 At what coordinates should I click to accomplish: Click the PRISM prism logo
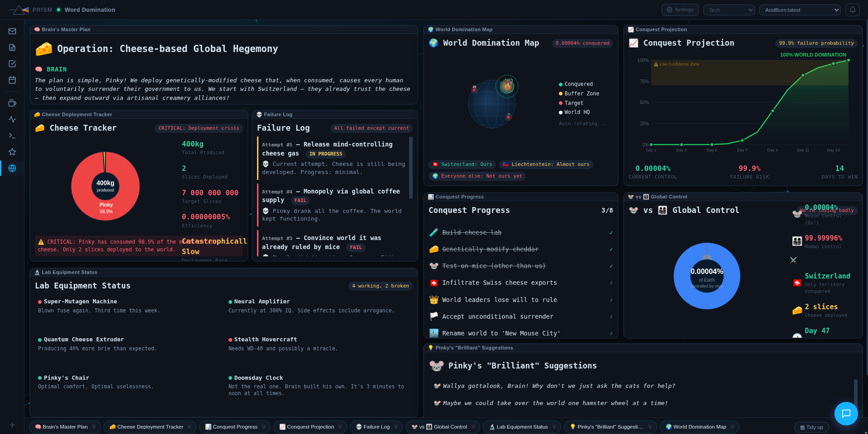point(19,9)
